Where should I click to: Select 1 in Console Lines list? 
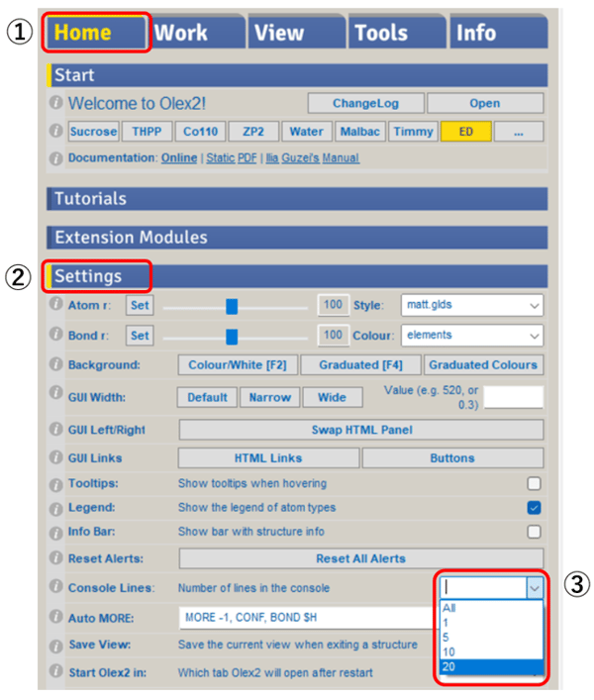click(491, 623)
